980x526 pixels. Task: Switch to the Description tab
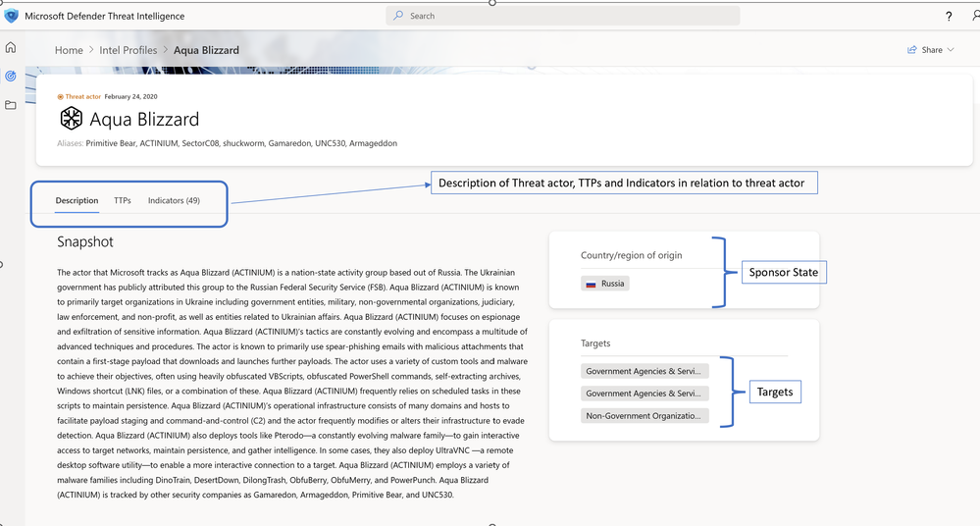tap(77, 201)
